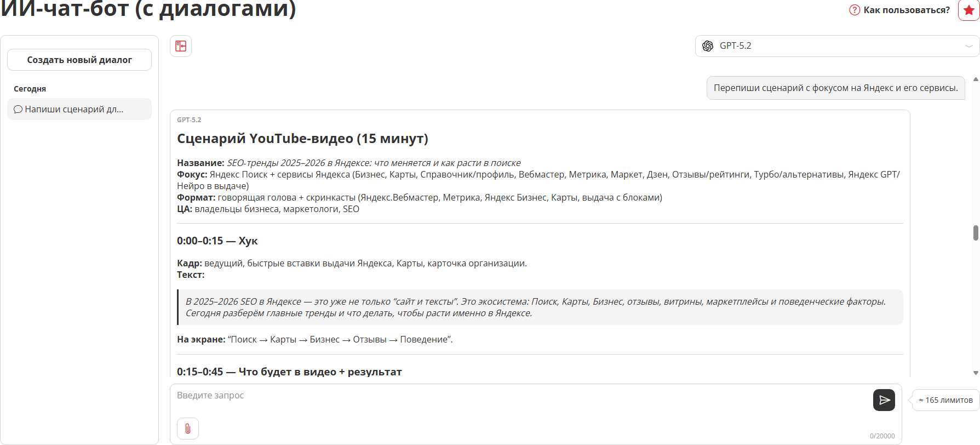
Task: Click the 0/20000 character counter
Action: tap(882, 436)
